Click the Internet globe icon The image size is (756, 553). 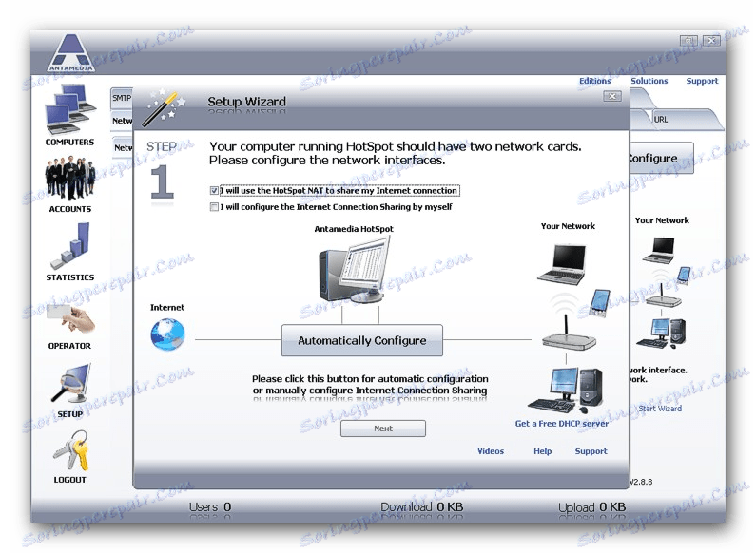pyautogui.click(x=167, y=334)
